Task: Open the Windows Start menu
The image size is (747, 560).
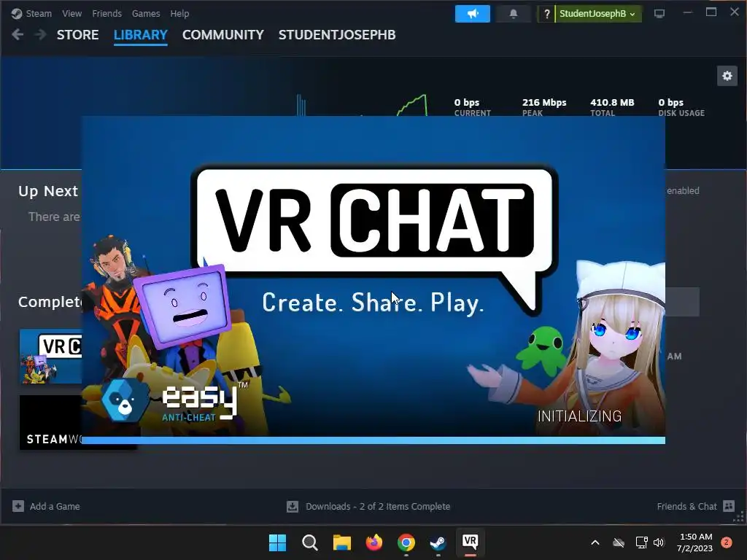Action: coord(278,542)
